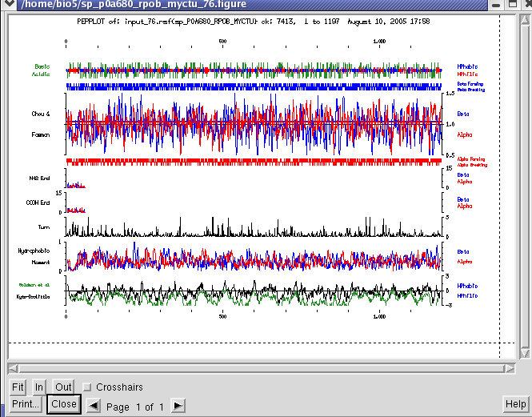This screenshot has width=532, height=417.
Task: Enable the Crosshairs checkbox
Action: (x=87, y=387)
